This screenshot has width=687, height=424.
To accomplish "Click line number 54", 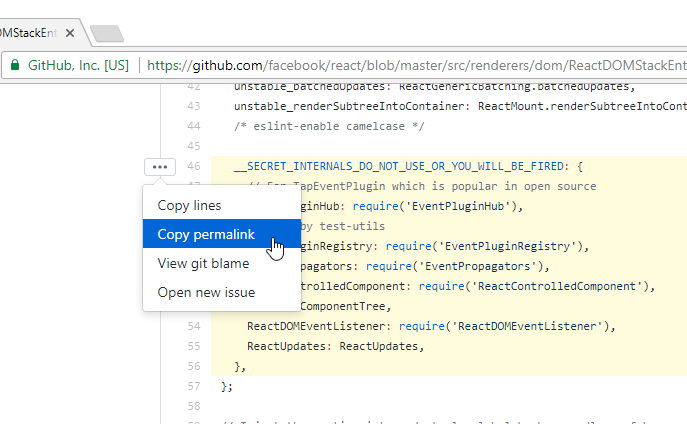I will (x=194, y=326).
